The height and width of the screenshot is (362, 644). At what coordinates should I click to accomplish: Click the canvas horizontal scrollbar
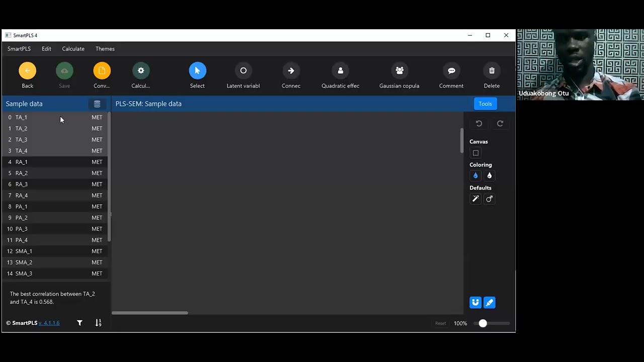[x=150, y=313]
